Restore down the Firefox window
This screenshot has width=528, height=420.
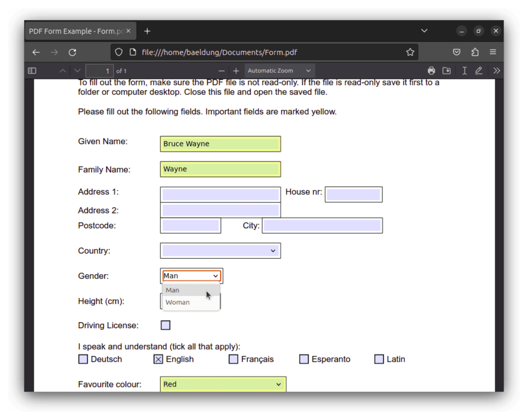point(478,31)
